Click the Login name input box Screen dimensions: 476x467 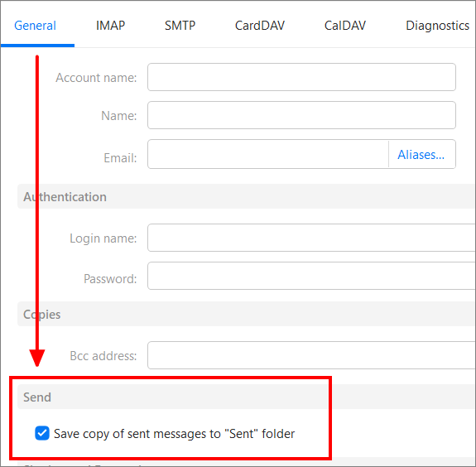(311, 238)
